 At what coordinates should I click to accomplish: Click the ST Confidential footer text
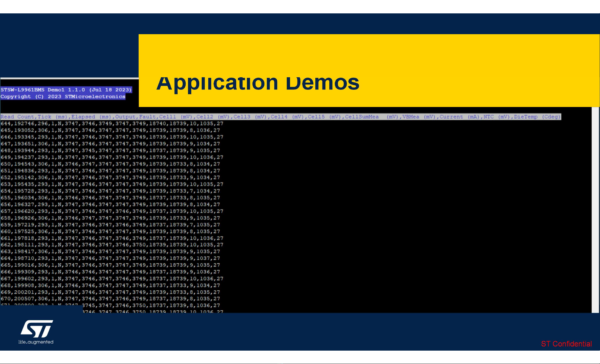[x=566, y=344]
